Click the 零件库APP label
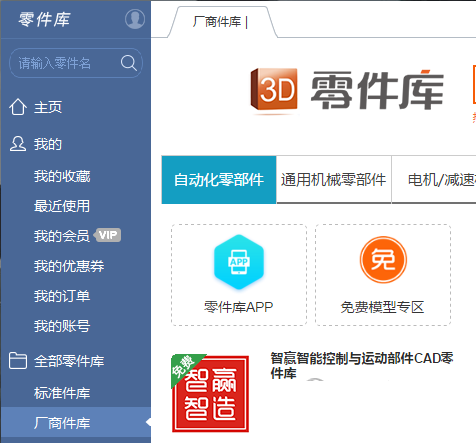The width and height of the screenshot is (476, 443). pyautogui.click(x=239, y=307)
